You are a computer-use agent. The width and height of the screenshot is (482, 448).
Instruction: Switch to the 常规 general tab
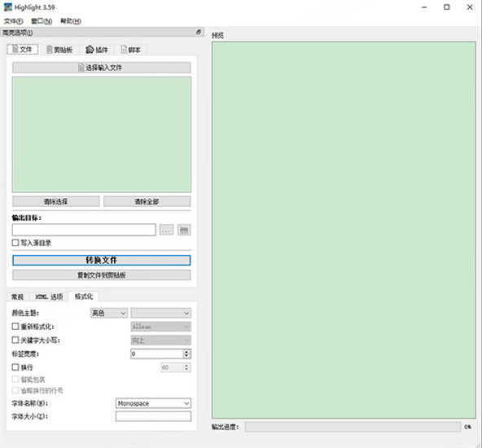pyautogui.click(x=18, y=296)
